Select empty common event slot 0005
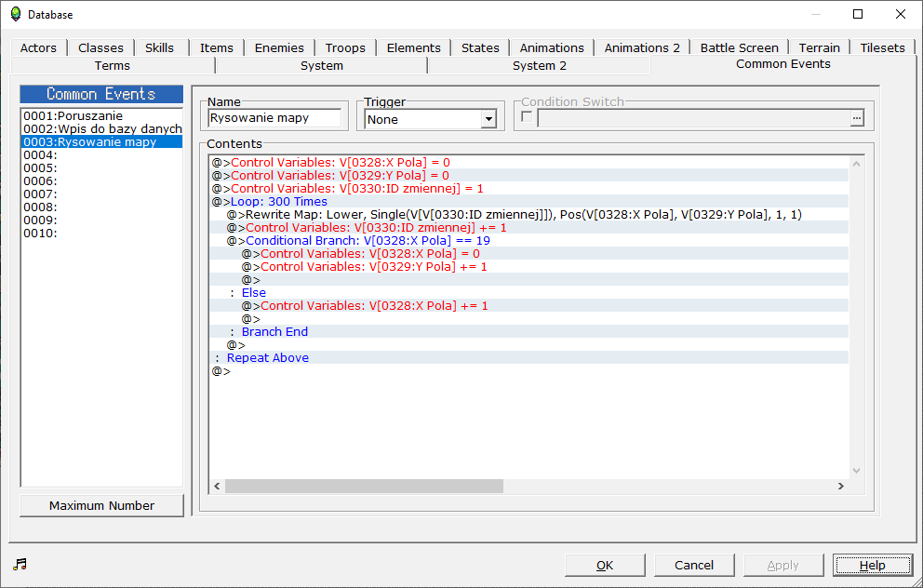The width and height of the screenshot is (923, 588). (x=101, y=167)
